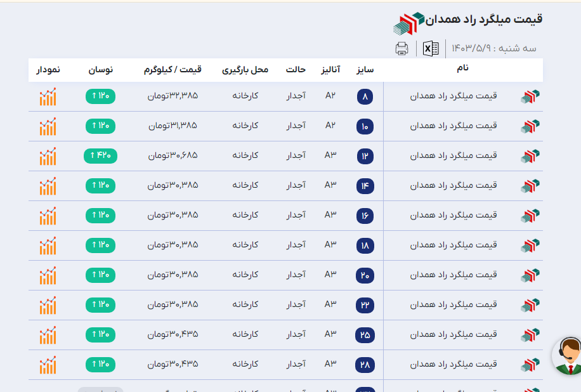This screenshot has width=581, height=392.
Task: Click the نوسان column header
Action: (x=100, y=69)
